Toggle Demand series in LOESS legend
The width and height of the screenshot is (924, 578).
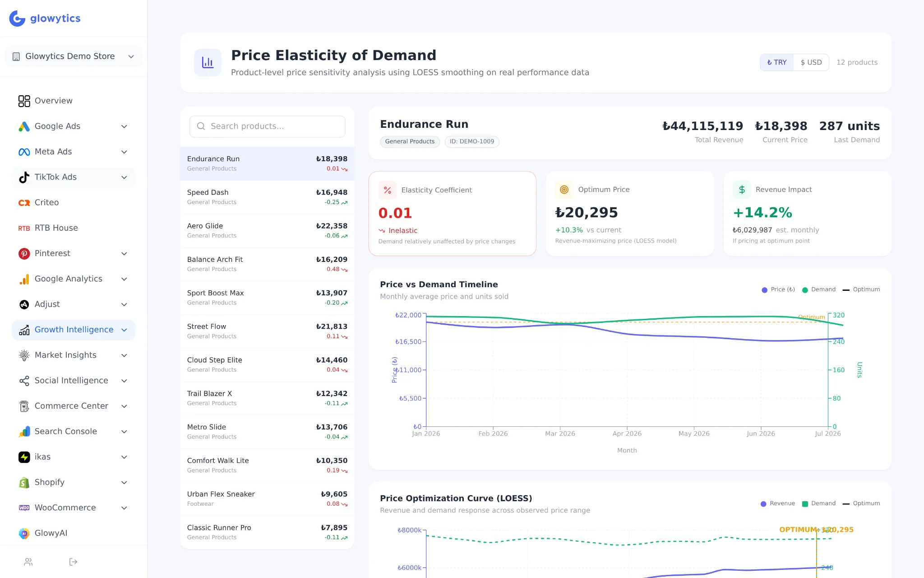818,503
